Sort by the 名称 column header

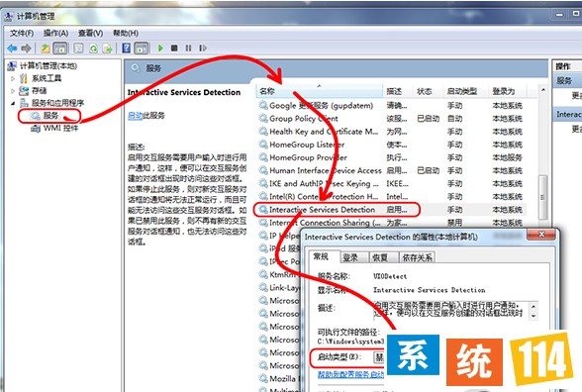click(319, 91)
